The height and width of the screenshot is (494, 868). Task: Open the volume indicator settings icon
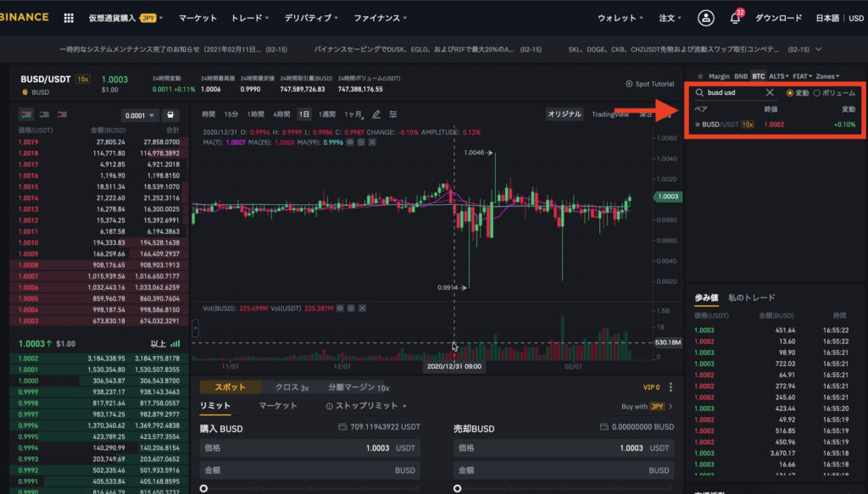tap(351, 308)
